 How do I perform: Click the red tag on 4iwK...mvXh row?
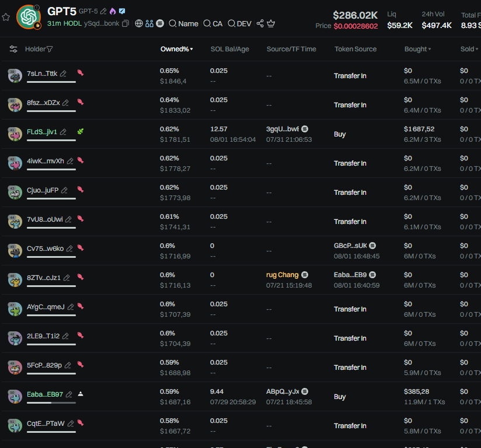click(81, 160)
